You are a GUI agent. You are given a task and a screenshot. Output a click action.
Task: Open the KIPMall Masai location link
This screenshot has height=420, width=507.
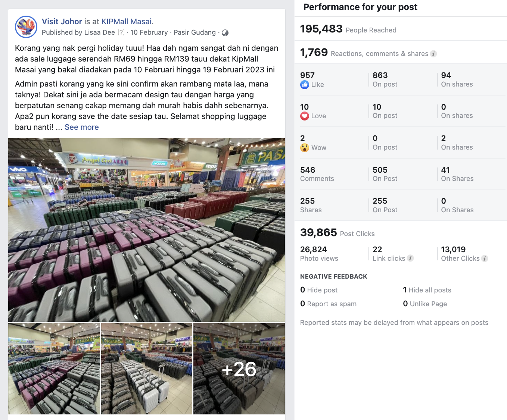click(127, 22)
